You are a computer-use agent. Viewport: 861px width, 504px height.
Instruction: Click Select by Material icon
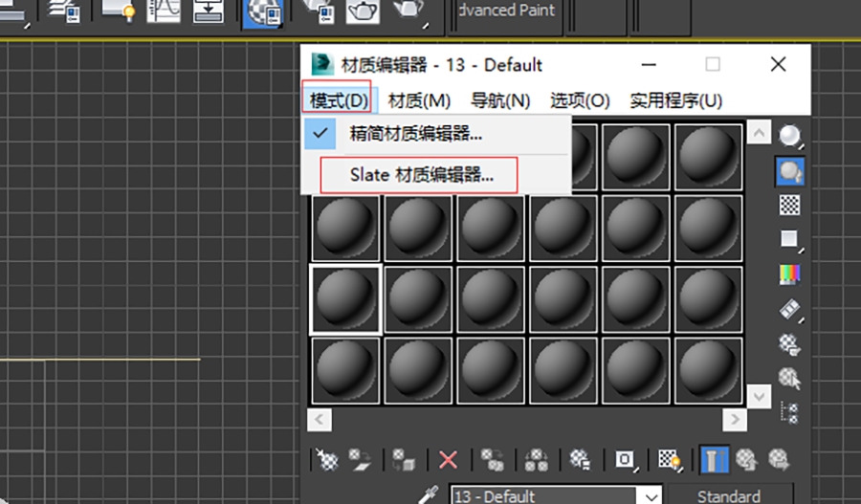coord(789,379)
